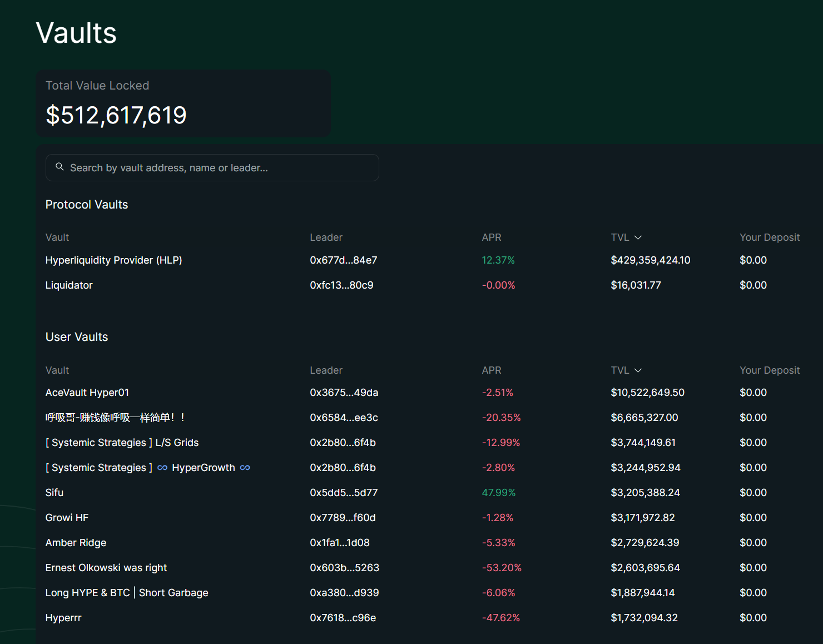823x644 pixels.
Task: Open Ernest Olkowski was right vault
Action: tap(106, 568)
